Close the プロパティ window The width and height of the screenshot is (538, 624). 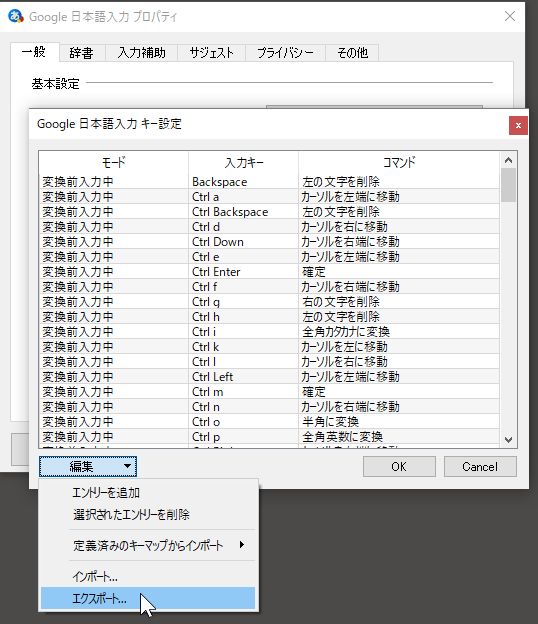510,16
